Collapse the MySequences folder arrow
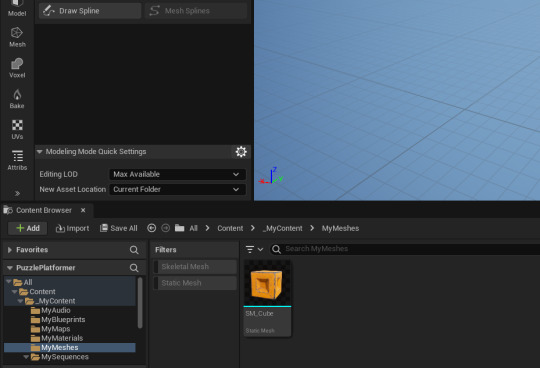Screen dimensions: 540x368 click(x=26, y=357)
